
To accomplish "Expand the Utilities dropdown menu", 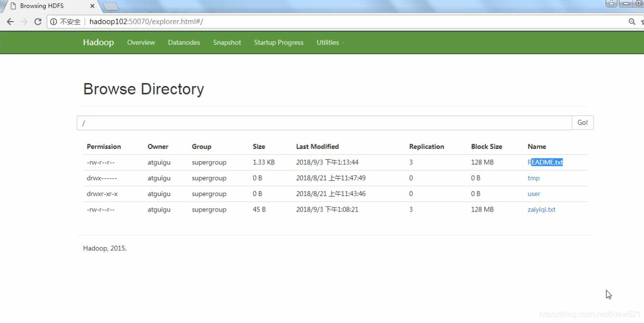I will point(331,42).
